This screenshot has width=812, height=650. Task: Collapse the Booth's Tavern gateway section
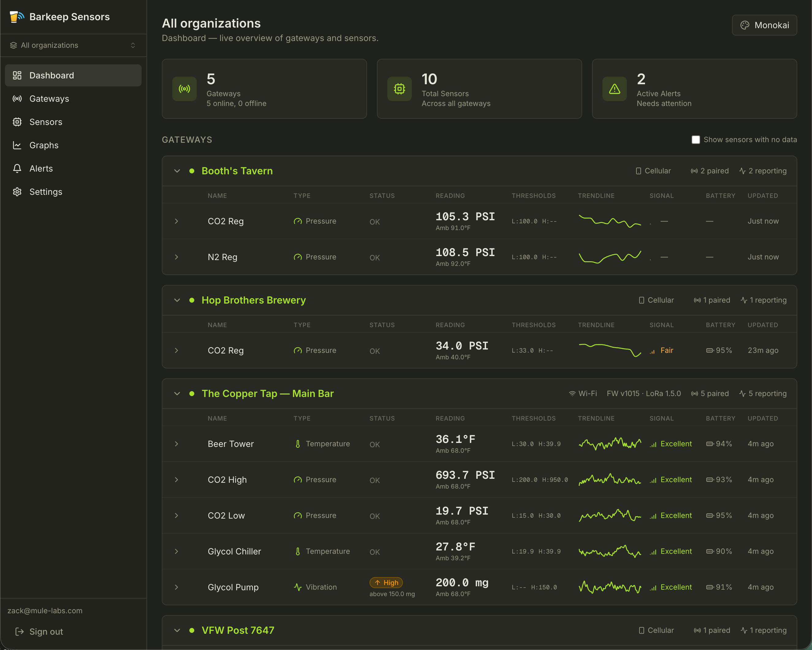[x=177, y=171]
